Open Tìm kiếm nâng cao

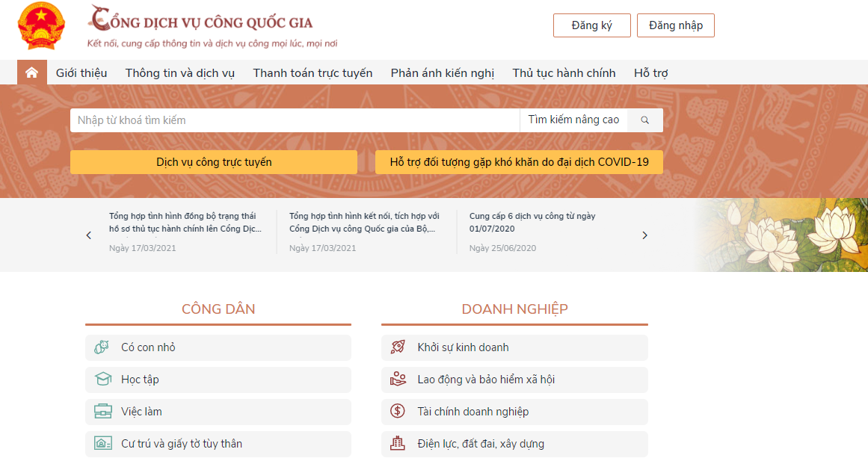tap(573, 120)
